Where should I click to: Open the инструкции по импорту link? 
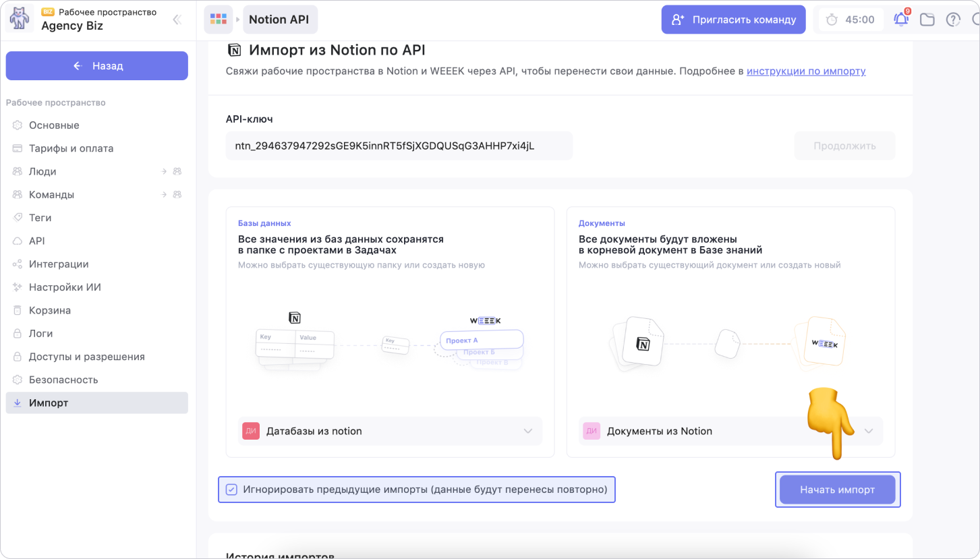tap(806, 71)
